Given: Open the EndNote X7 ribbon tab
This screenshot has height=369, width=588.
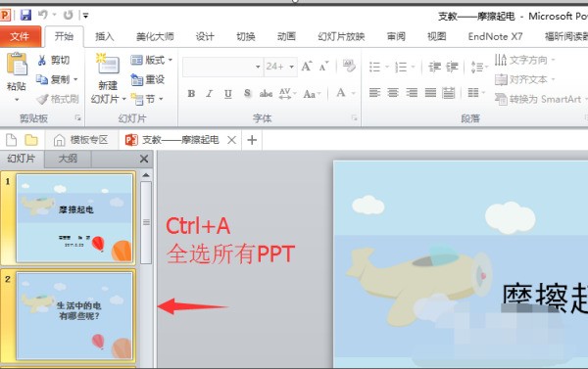Looking at the screenshot, I should (x=495, y=36).
